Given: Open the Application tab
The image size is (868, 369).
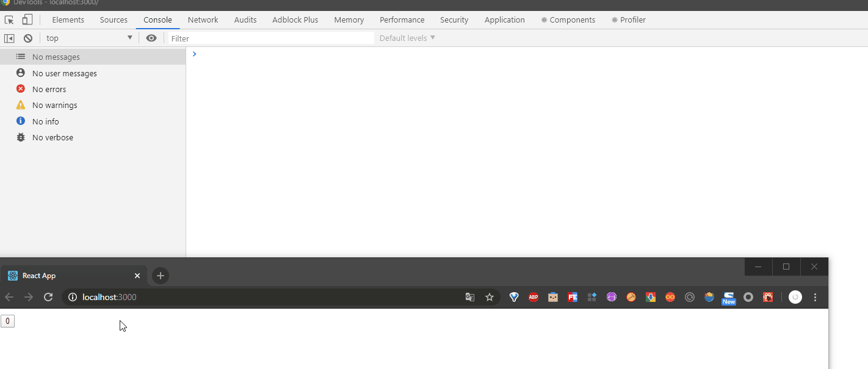Looking at the screenshot, I should click(x=505, y=20).
